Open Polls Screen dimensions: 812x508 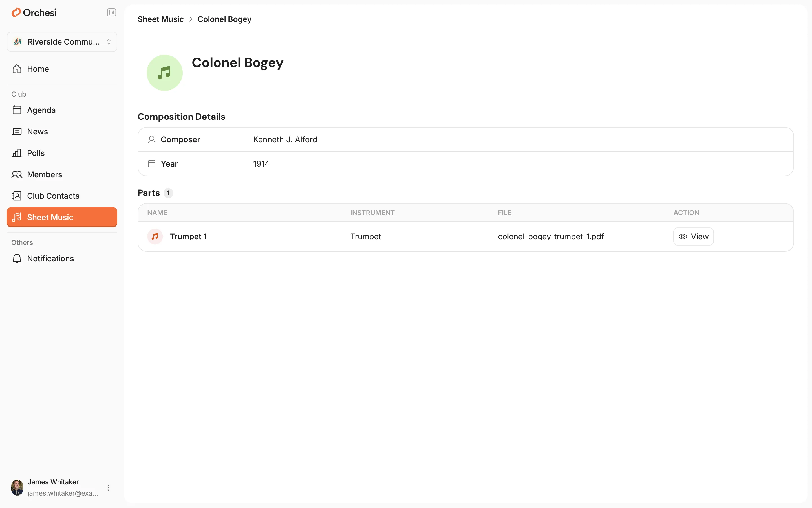click(62, 153)
